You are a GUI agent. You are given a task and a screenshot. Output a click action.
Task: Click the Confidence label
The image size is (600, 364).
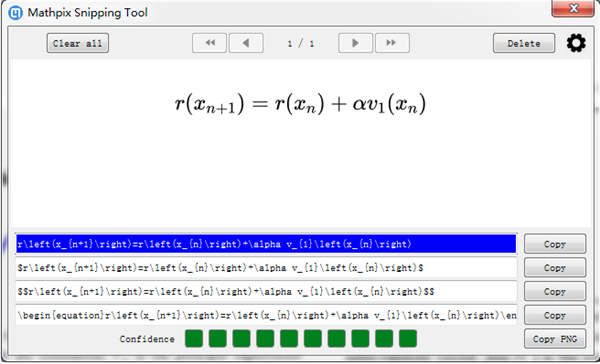147,339
